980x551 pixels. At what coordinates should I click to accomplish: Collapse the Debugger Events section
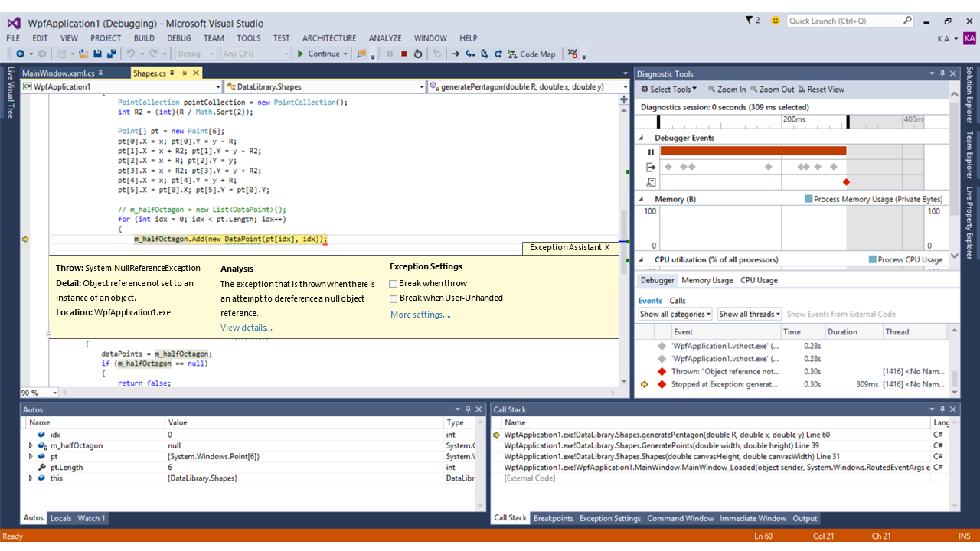tap(642, 138)
